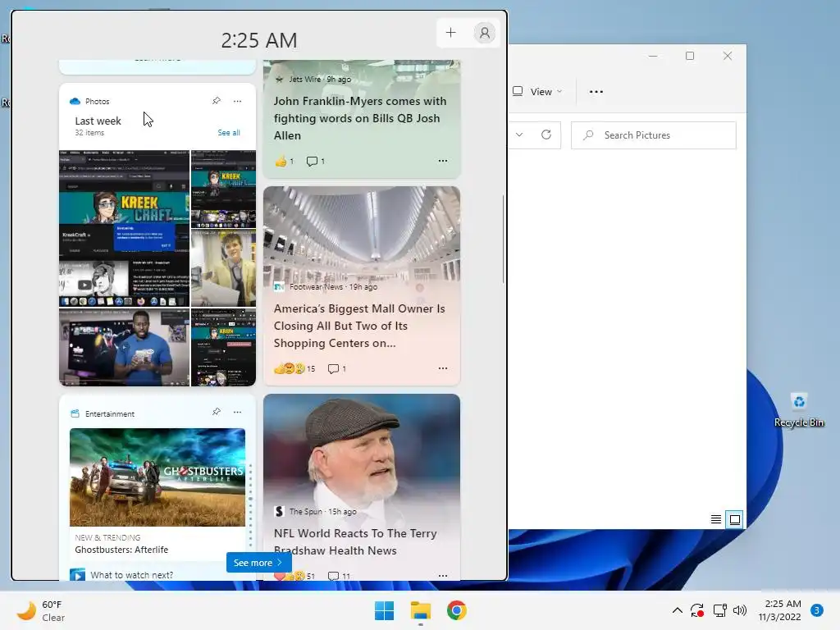Click the See more button

pyautogui.click(x=258, y=563)
